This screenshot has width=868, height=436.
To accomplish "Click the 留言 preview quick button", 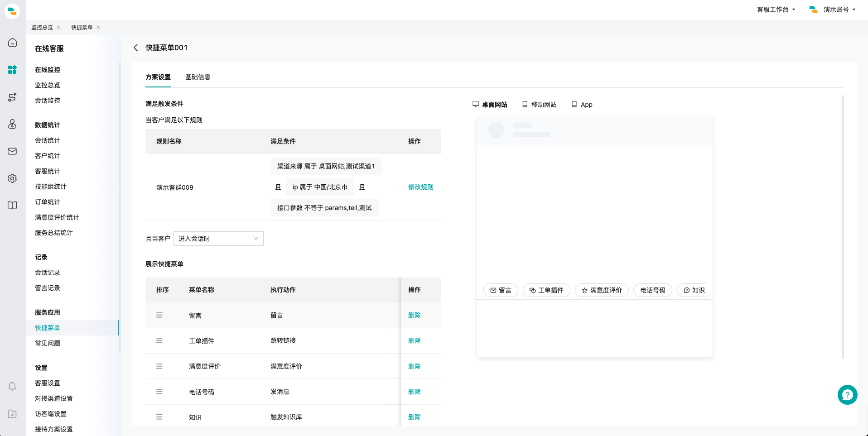I will (x=501, y=290).
